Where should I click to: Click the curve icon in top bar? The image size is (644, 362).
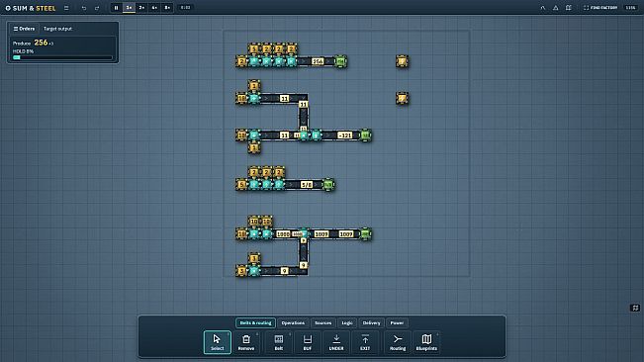(x=542, y=8)
